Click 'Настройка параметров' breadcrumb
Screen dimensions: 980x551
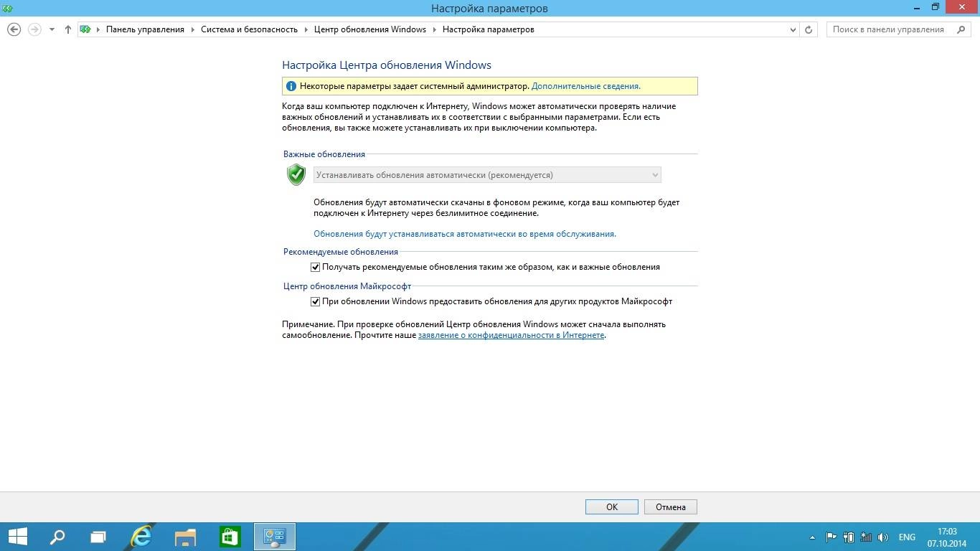click(x=488, y=29)
